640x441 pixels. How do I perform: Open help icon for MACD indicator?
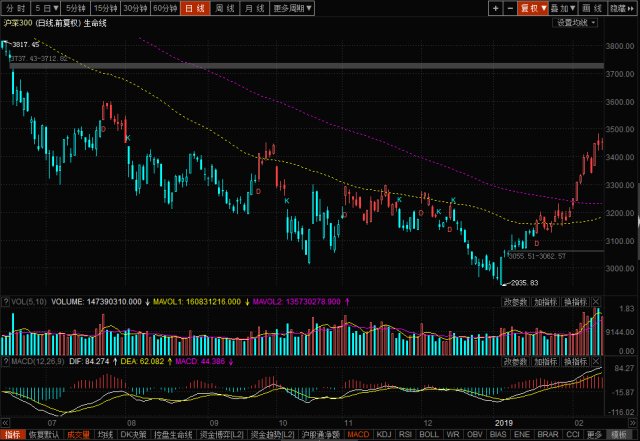click(x=6, y=362)
